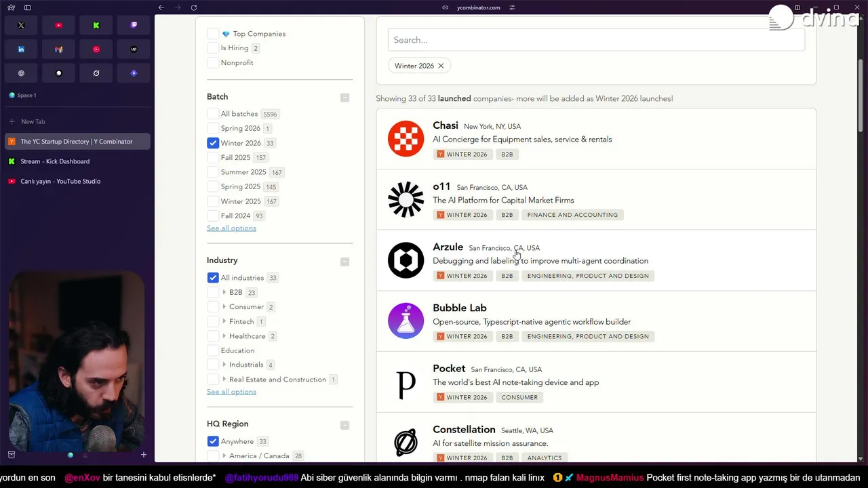Image resolution: width=868 pixels, height=488 pixels.
Task: Uncheck the Winter 2026 batch
Action: pyautogui.click(x=213, y=143)
